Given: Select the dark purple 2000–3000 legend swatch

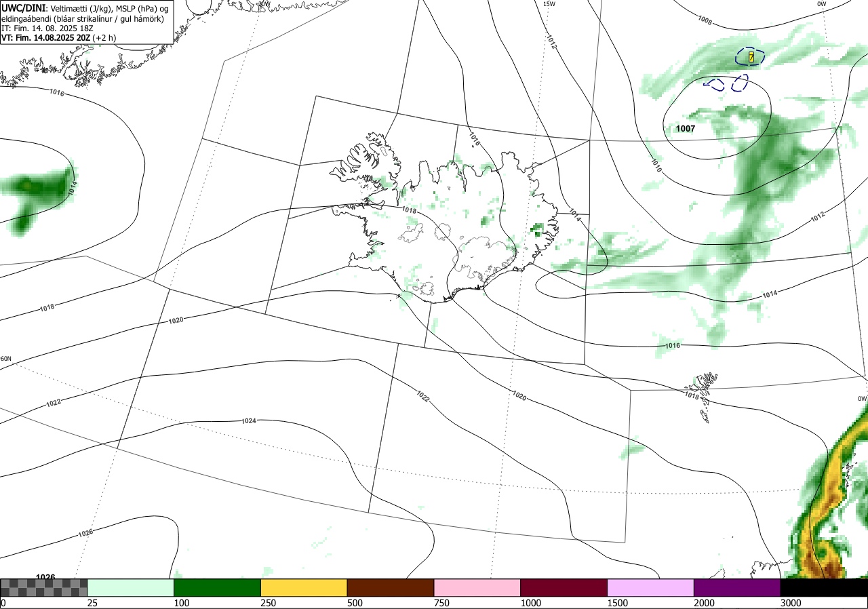Looking at the screenshot, I should click(737, 587).
